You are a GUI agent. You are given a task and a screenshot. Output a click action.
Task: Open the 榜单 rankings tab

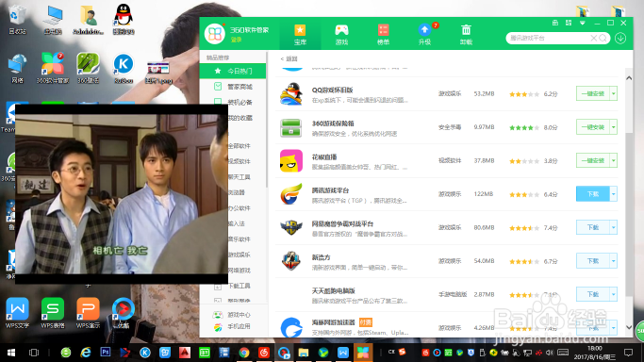point(383,35)
